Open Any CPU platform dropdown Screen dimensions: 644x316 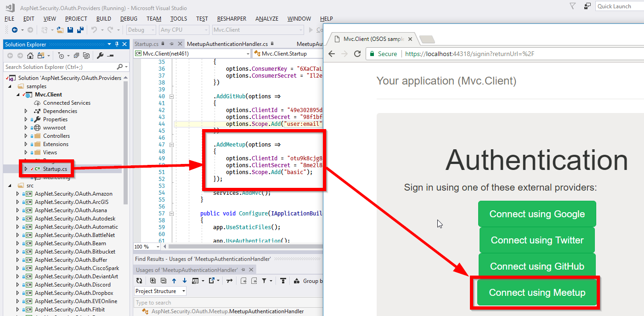coord(184,30)
